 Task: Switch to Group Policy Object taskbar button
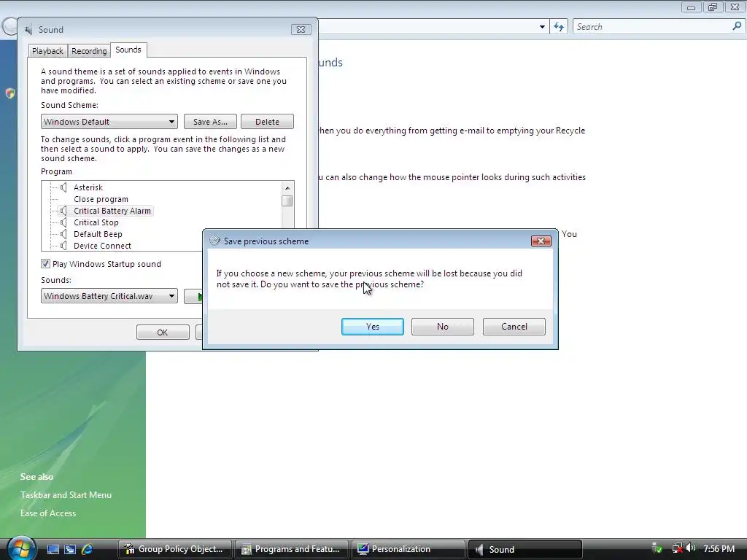click(175, 550)
